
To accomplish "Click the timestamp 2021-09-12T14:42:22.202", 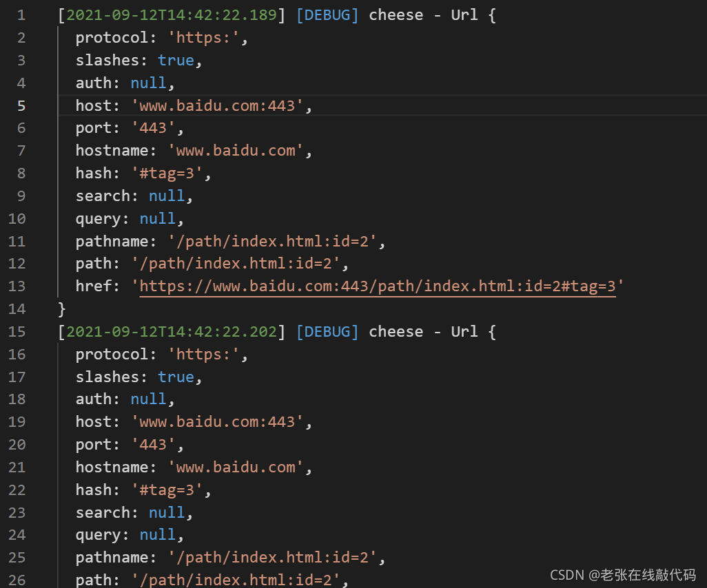I will [x=172, y=332].
